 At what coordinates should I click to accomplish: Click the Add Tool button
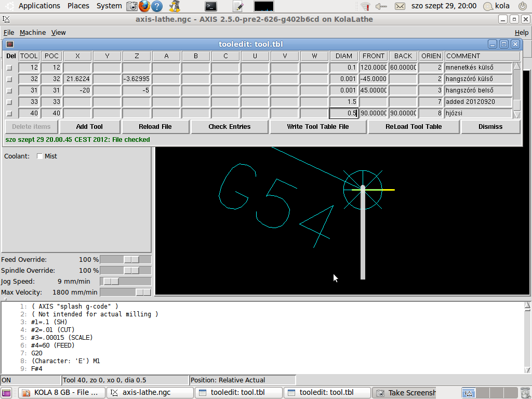point(89,127)
